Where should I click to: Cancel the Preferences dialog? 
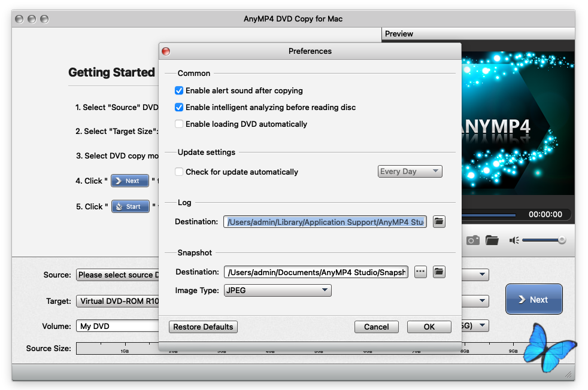(x=376, y=327)
